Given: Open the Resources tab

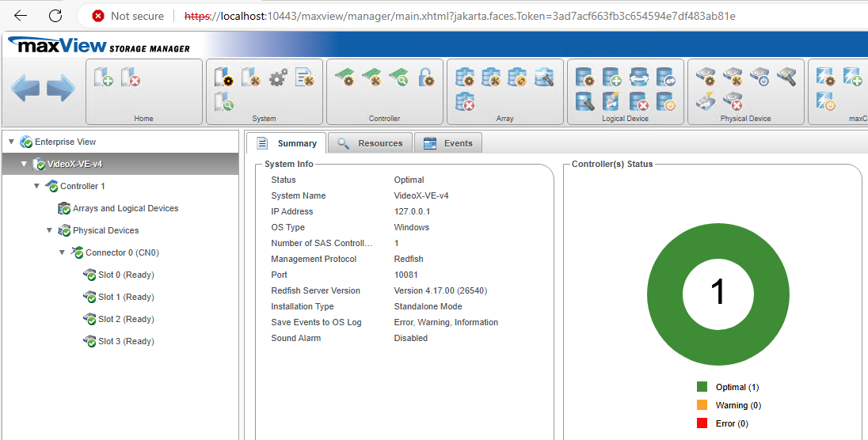Looking at the screenshot, I should [370, 142].
